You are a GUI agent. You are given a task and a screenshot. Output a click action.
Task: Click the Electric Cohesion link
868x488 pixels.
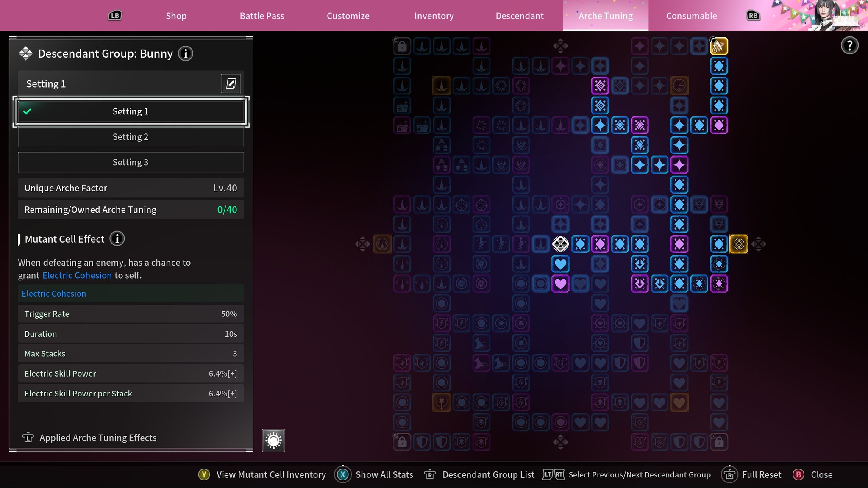coord(77,275)
